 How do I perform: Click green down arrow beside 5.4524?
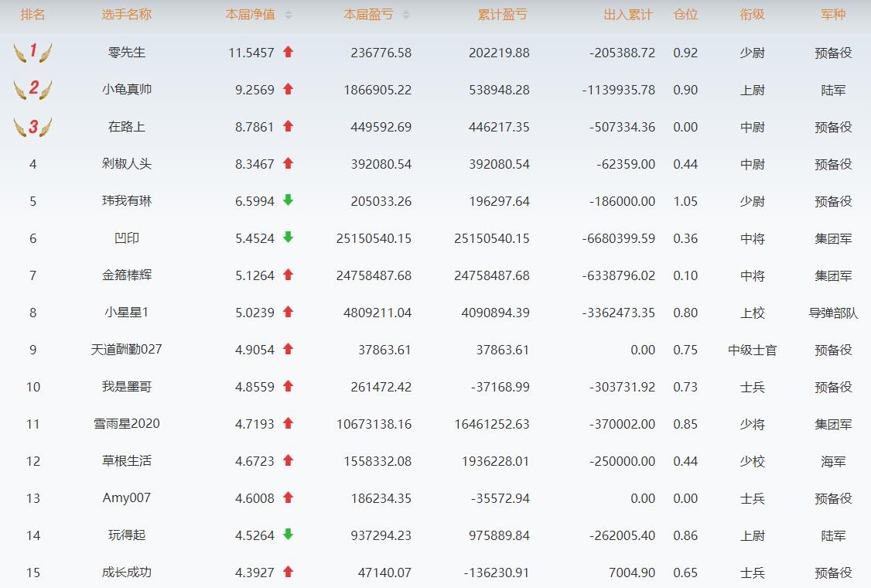pos(288,238)
